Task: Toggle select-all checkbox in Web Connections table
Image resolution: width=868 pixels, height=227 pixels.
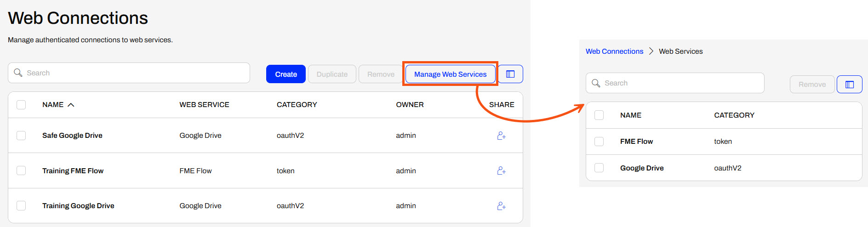Action: coord(21,105)
